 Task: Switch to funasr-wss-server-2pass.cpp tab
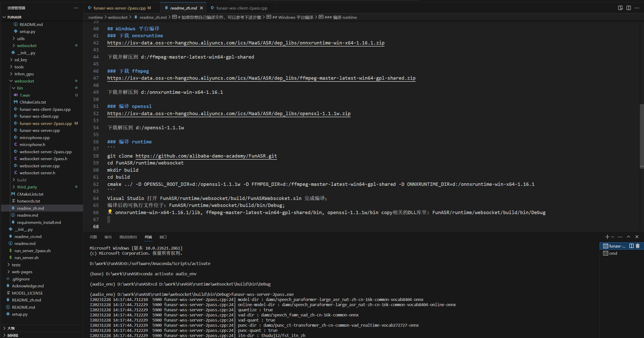click(x=120, y=8)
